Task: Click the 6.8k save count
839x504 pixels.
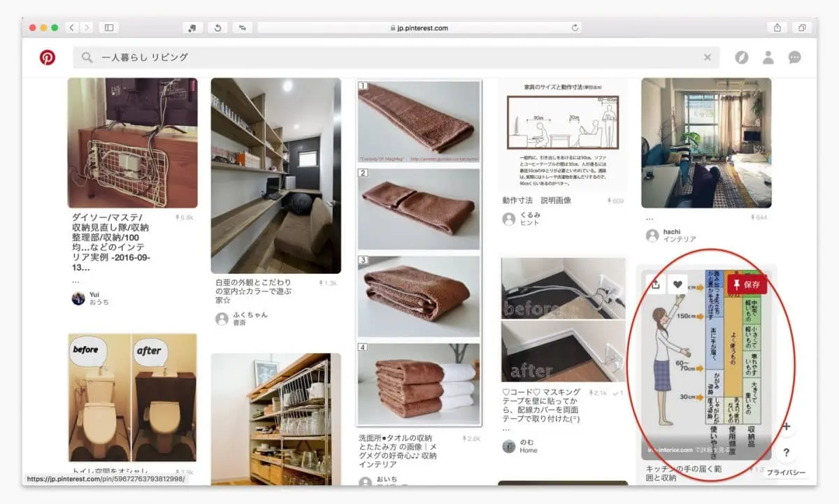Action: (x=185, y=218)
